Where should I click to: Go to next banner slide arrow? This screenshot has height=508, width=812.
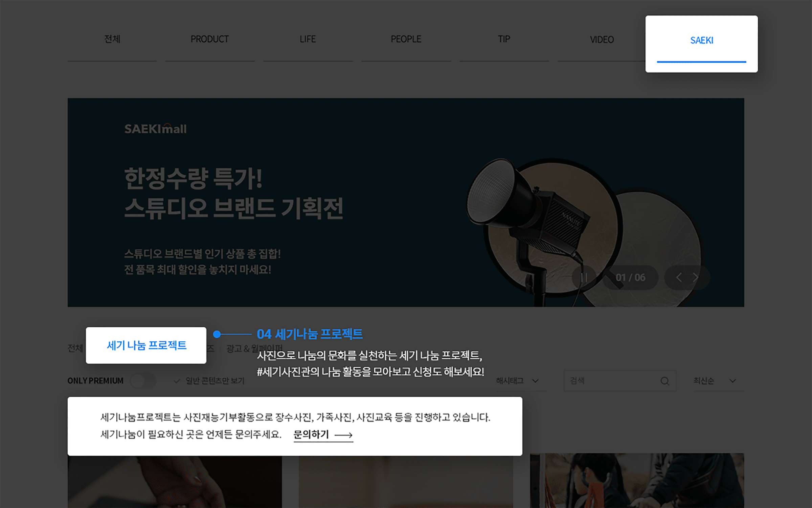tap(696, 278)
